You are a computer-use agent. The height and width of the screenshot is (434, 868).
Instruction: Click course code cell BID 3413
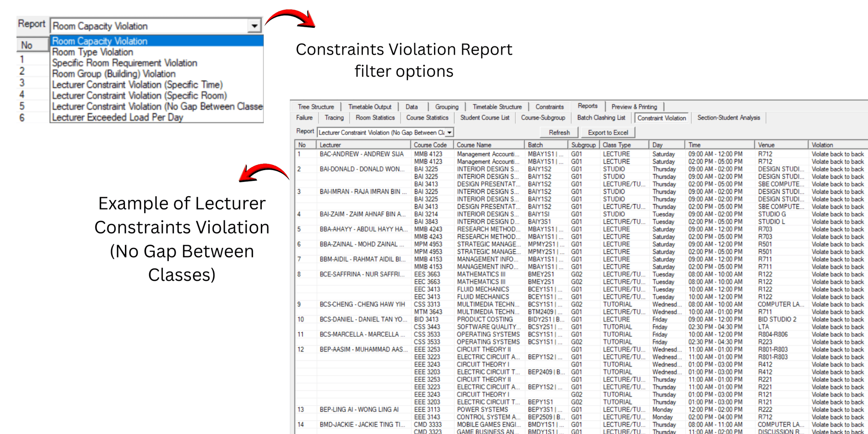[426, 319]
